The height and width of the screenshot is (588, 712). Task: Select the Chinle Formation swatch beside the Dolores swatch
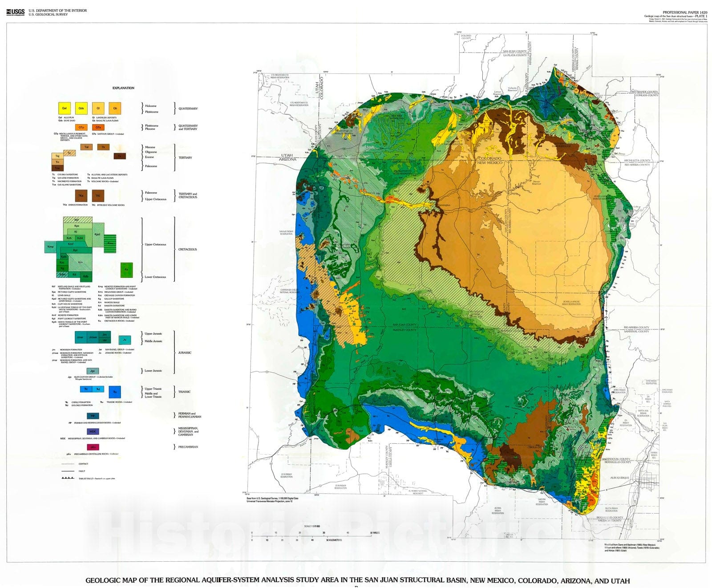(x=86, y=389)
